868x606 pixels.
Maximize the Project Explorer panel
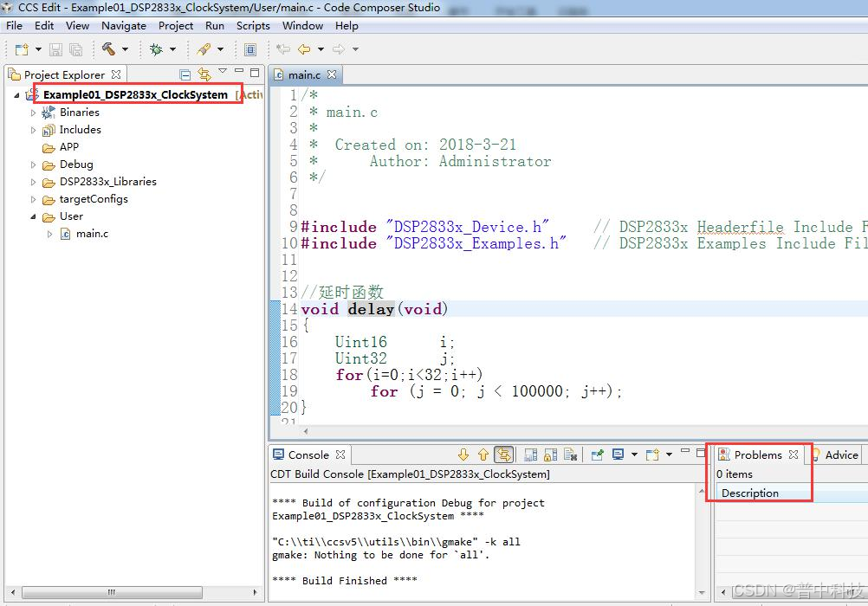(255, 72)
